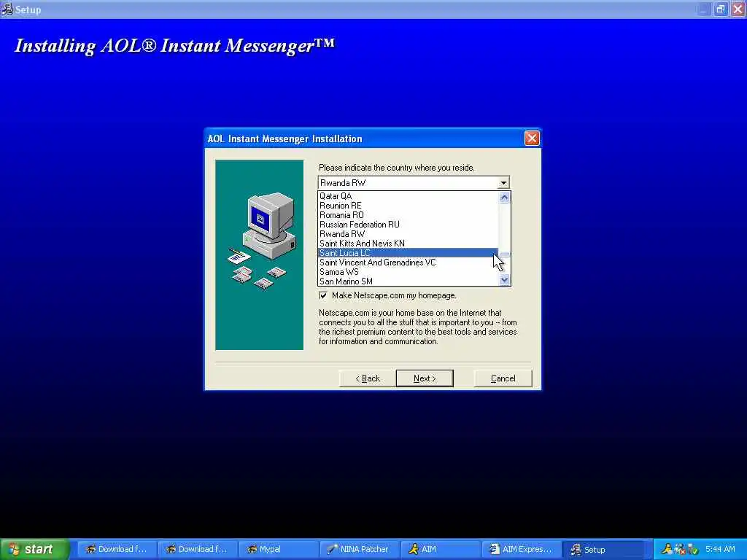
Task: Pick Romania RO from the list
Action: (x=408, y=215)
